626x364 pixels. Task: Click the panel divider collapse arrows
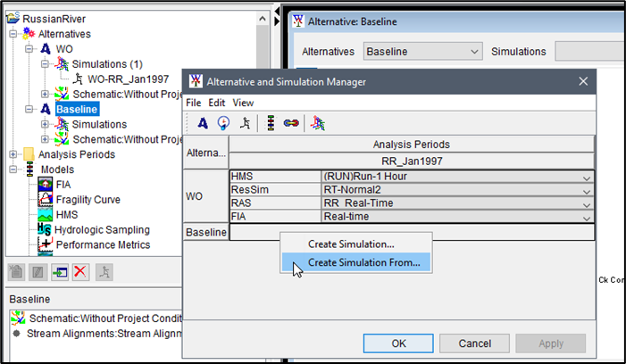click(277, 17)
